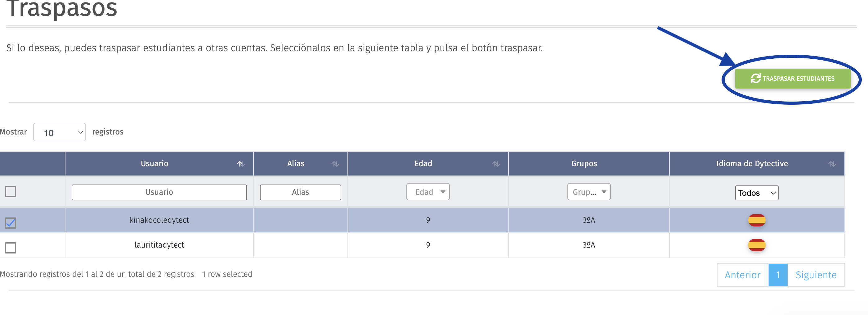This screenshot has height=315, width=868.
Task: Open the Edad filter dropdown
Action: [x=428, y=192]
